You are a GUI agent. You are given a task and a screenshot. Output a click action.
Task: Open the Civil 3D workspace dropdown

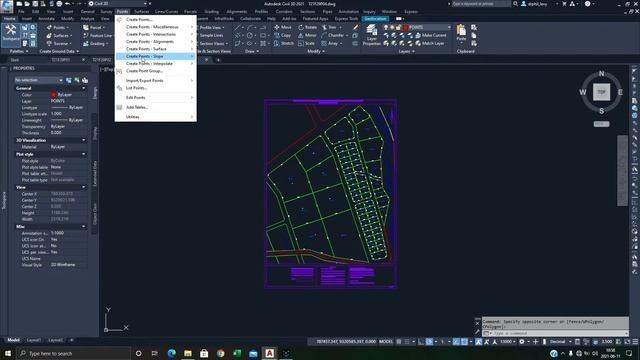coord(118,4)
